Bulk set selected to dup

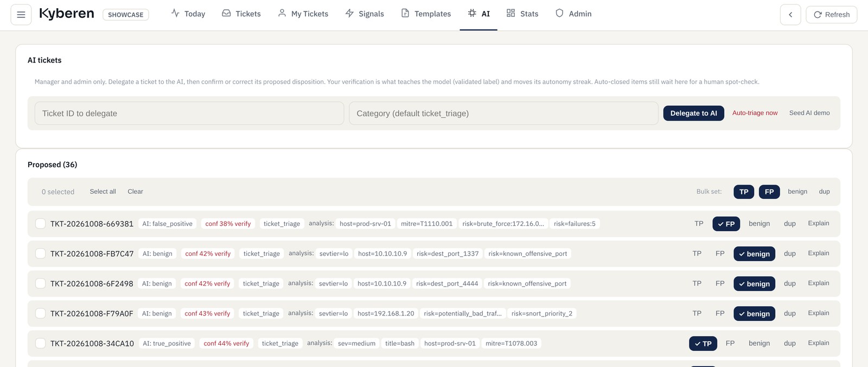[x=824, y=192]
